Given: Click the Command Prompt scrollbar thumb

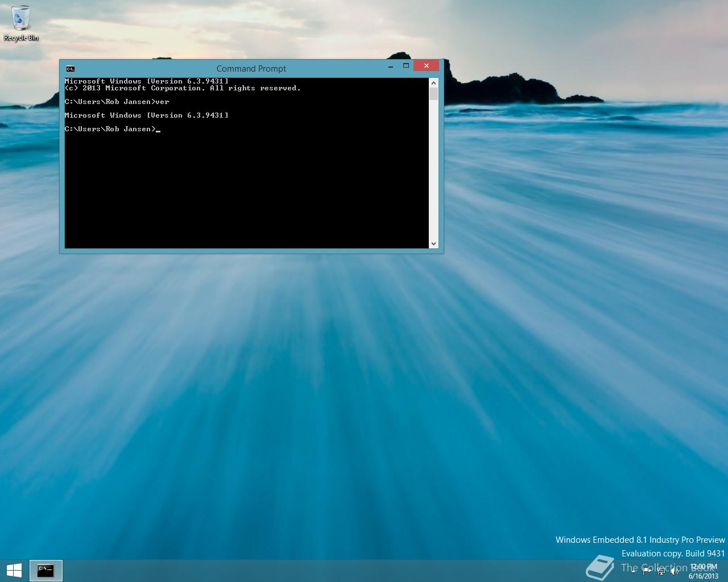Looking at the screenshot, I should click(x=433, y=94).
